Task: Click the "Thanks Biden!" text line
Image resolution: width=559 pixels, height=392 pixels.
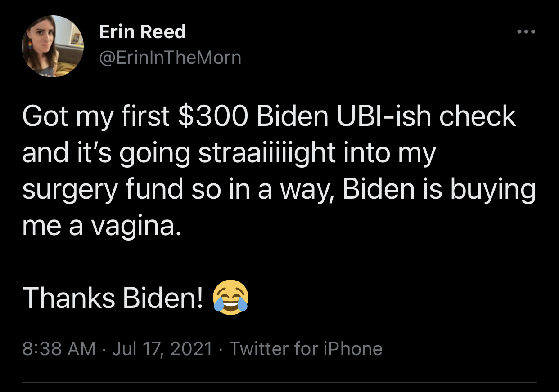Action: click(113, 297)
